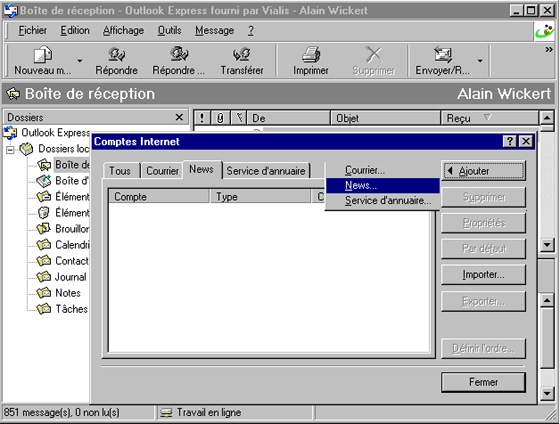The image size is (560, 424).
Task: Sort messages by the Reçu column
Action: 490,118
